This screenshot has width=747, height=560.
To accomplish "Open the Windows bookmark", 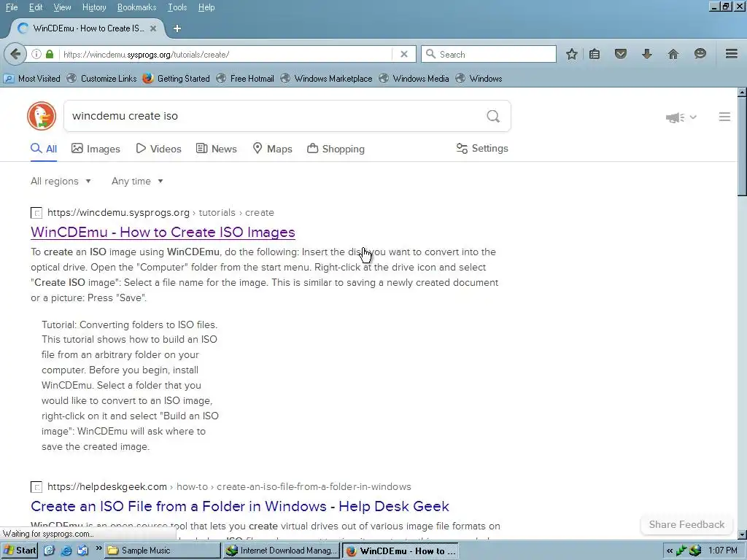I will coord(479,79).
